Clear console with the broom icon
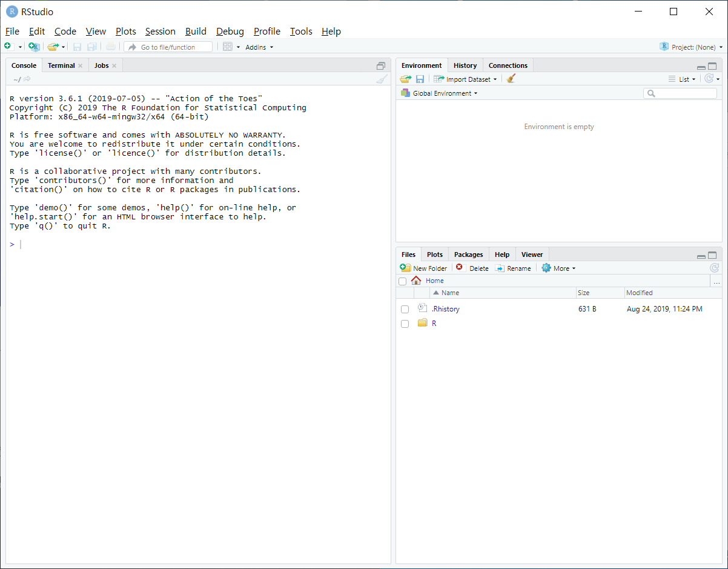The width and height of the screenshot is (728, 569). pyautogui.click(x=382, y=79)
